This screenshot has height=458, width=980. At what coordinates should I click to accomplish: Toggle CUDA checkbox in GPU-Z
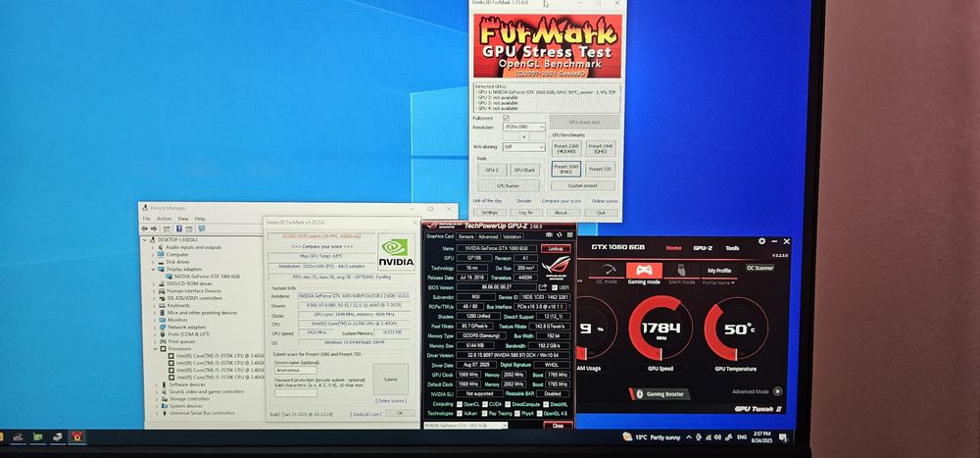[x=485, y=404]
